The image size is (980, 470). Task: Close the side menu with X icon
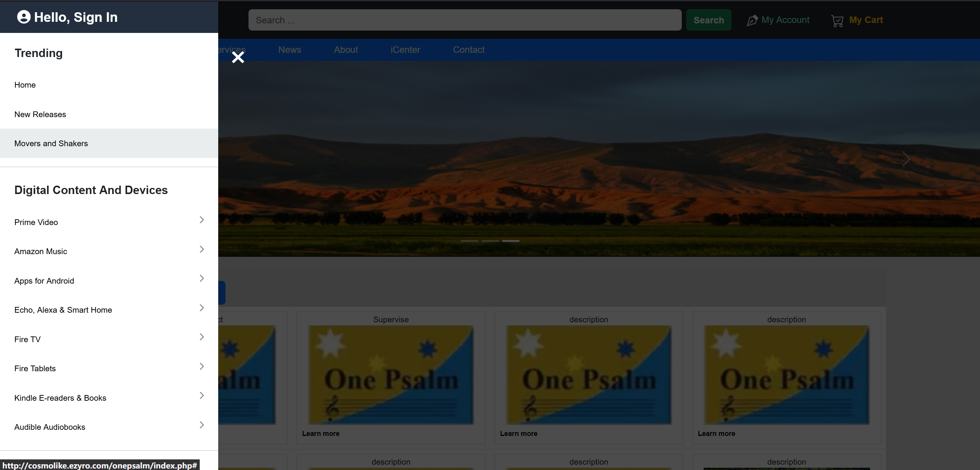[238, 57]
